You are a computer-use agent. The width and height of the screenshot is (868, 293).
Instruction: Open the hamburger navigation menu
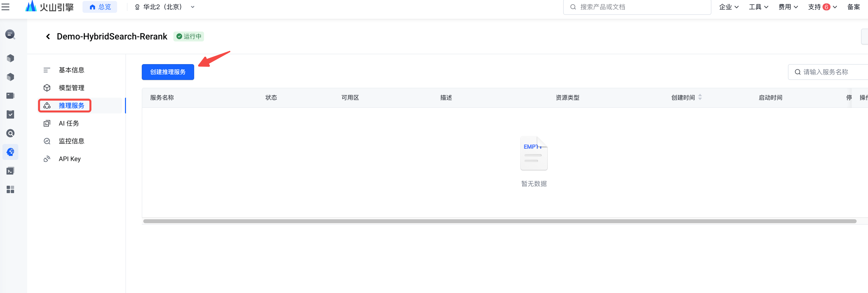[x=5, y=7]
